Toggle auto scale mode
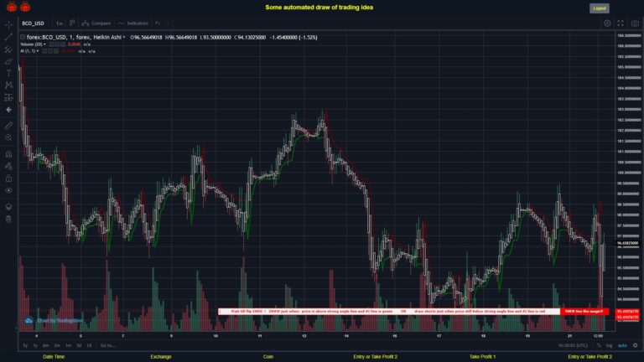This screenshot has height=362, width=644. [623, 345]
